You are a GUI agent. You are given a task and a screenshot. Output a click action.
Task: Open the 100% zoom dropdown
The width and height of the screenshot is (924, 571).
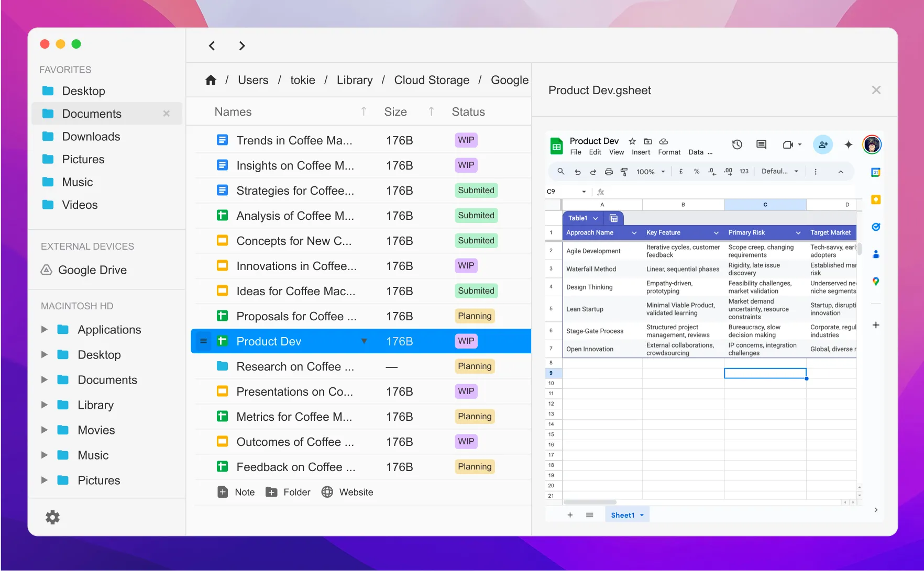pyautogui.click(x=651, y=172)
